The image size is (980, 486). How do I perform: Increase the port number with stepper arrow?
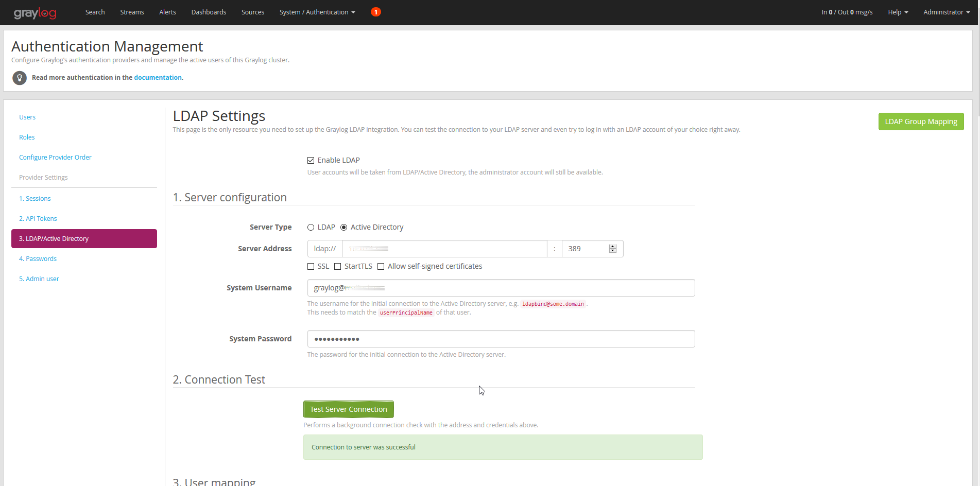[613, 247]
